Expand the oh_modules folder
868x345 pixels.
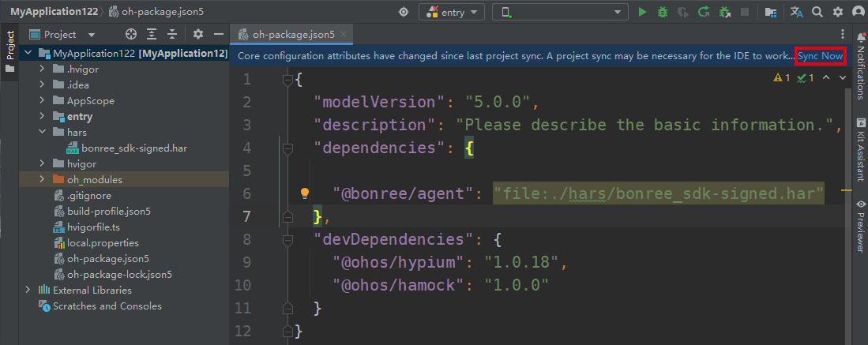coord(42,179)
